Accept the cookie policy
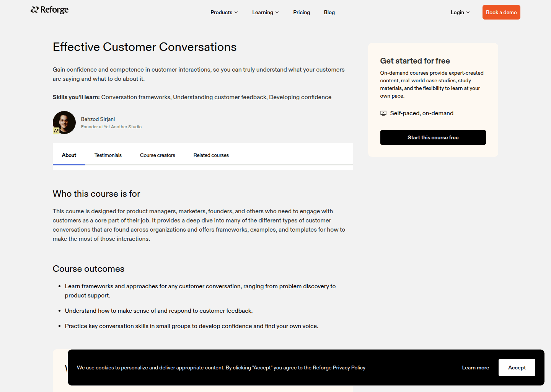Viewport: 551px width, 392px height. pyautogui.click(x=517, y=367)
